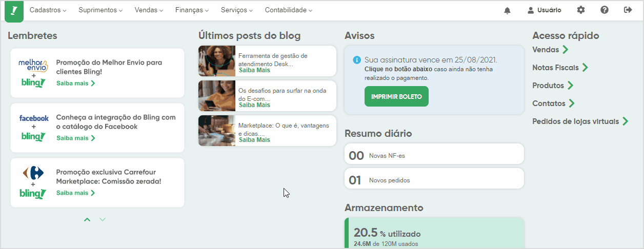Open the Usuário account menu
The height and width of the screenshot is (249, 644).
click(545, 10)
